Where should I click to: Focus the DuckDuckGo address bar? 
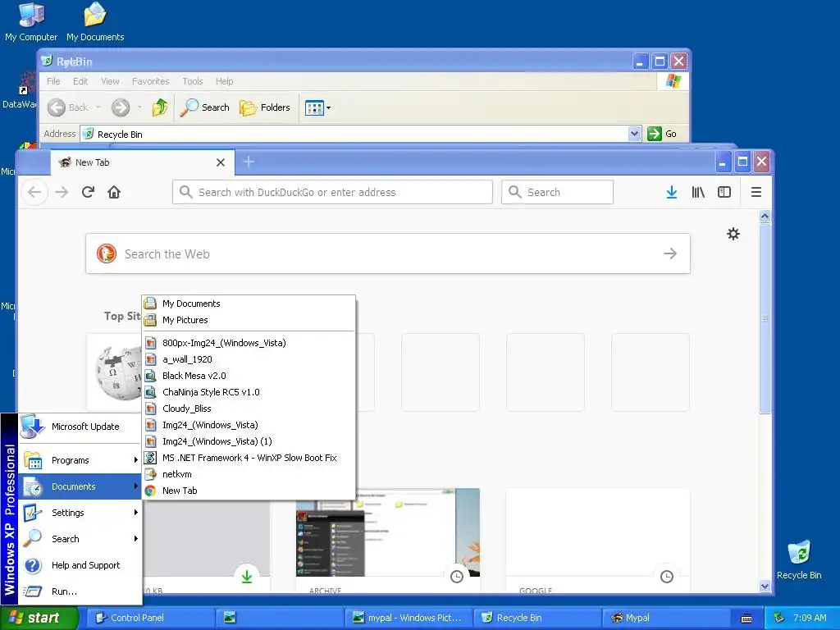(x=332, y=192)
